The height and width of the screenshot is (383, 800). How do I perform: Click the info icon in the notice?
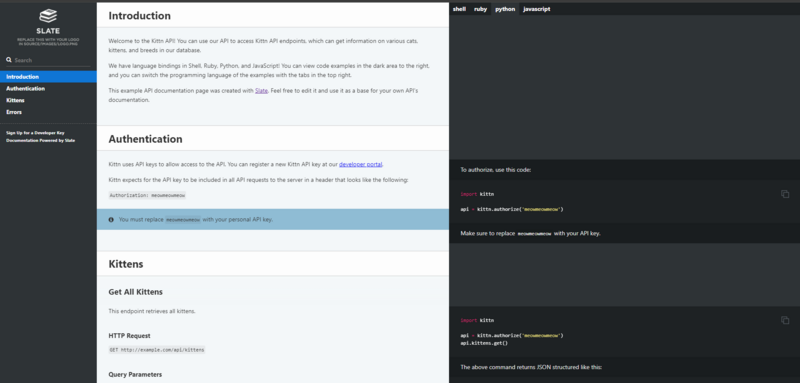coord(111,220)
